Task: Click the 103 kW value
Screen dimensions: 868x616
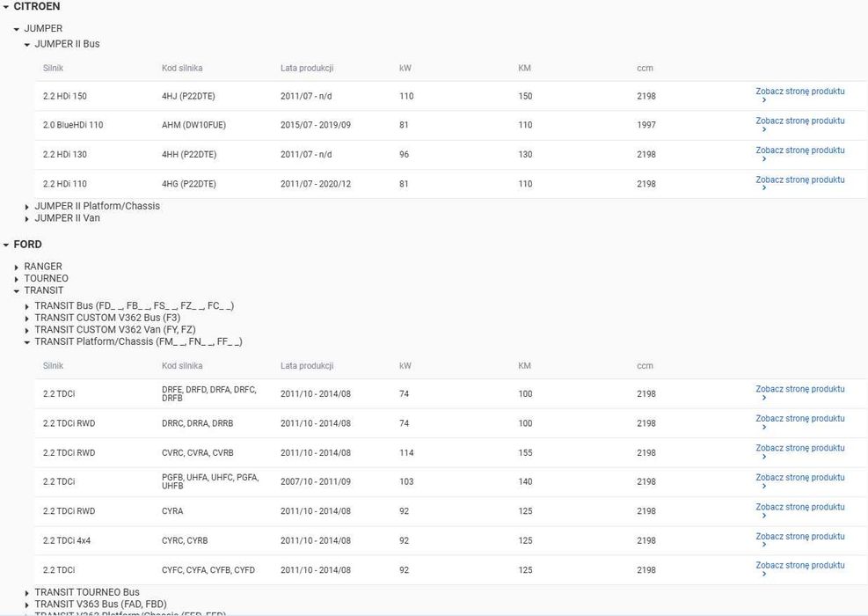Action: 406,482
